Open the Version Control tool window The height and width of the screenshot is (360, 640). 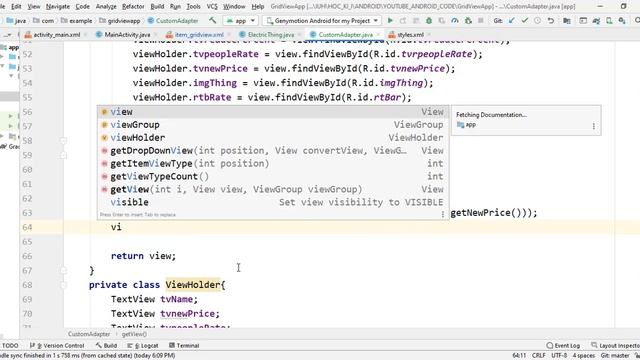[x=58, y=345]
